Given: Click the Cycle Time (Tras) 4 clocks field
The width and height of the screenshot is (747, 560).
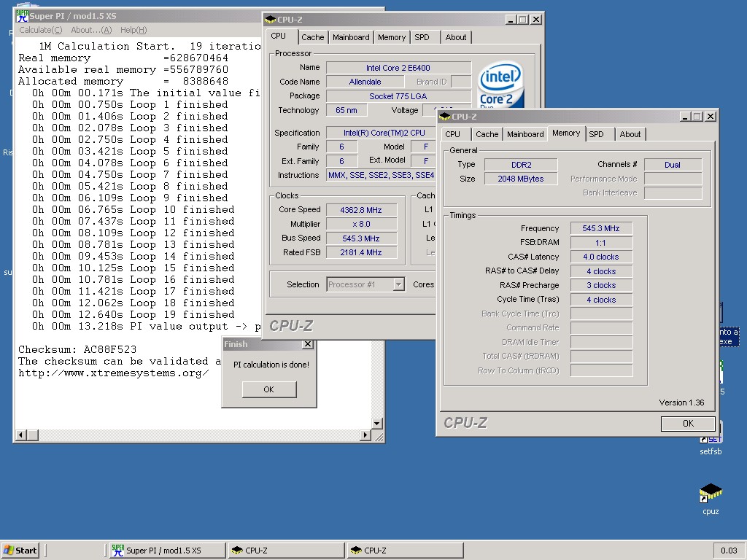Looking at the screenshot, I should coord(601,300).
